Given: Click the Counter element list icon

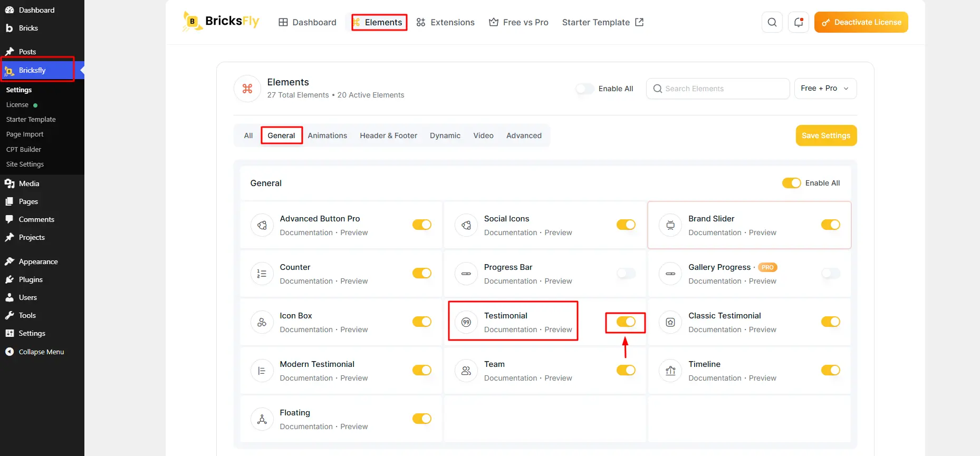Looking at the screenshot, I should 262,274.
